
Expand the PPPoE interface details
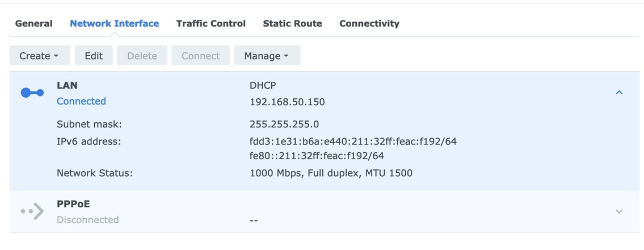[619, 211]
